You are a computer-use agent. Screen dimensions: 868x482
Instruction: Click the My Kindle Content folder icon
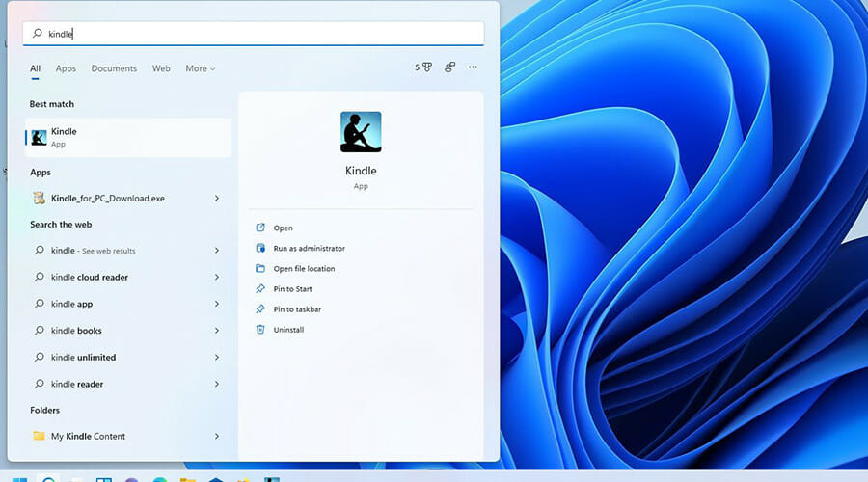point(39,436)
